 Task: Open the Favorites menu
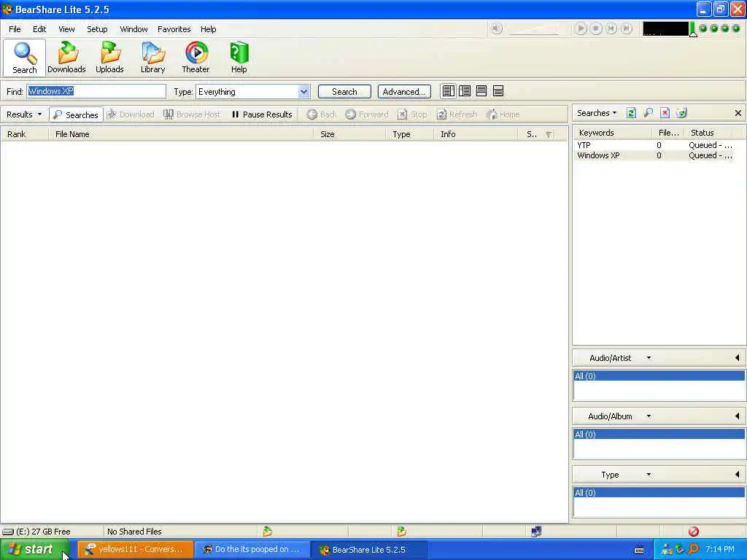(x=174, y=29)
